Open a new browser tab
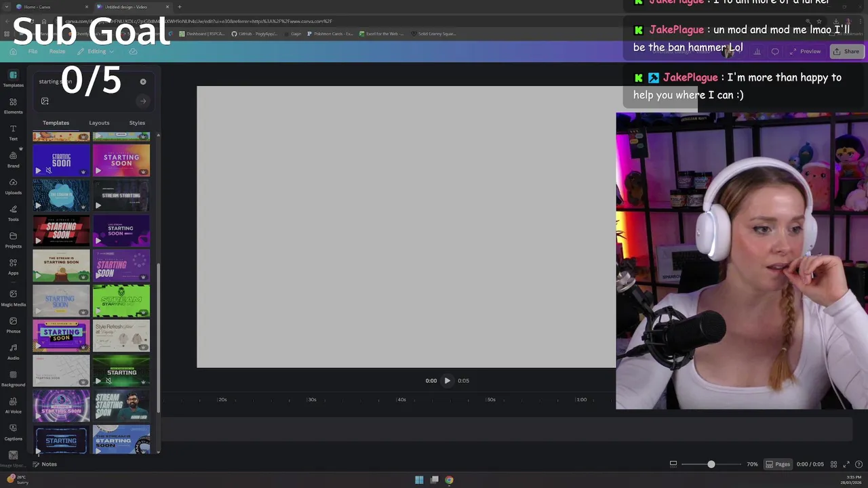The image size is (868, 488). coord(180,7)
